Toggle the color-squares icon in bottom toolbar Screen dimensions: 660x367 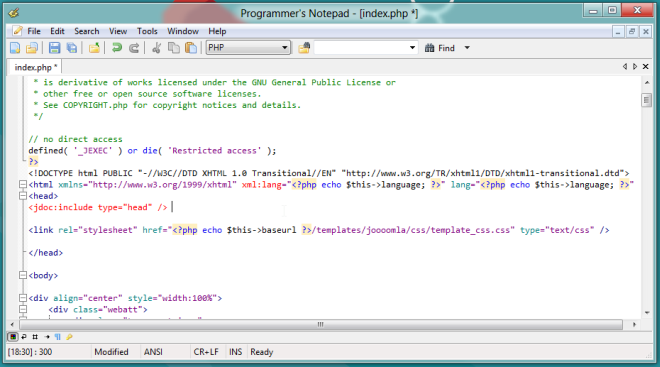tap(13, 337)
